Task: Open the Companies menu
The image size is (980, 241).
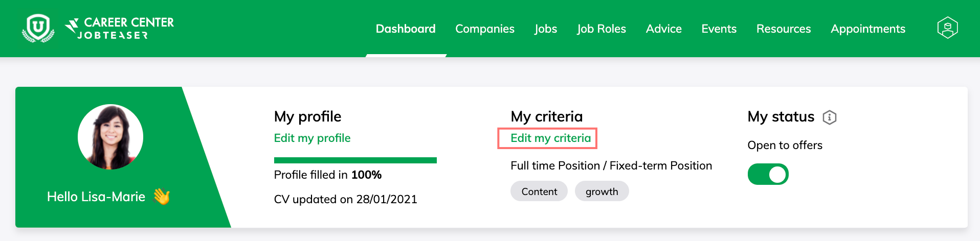Action: coord(485,29)
